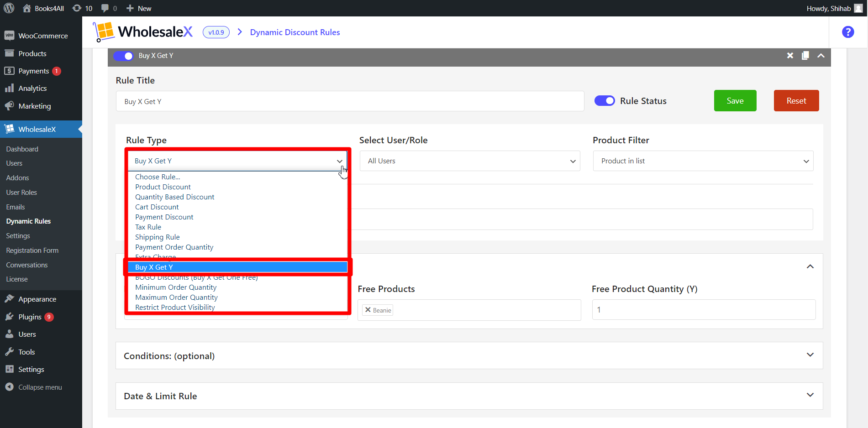
Task: Open the admin Users menu near Tools
Action: 41,334
